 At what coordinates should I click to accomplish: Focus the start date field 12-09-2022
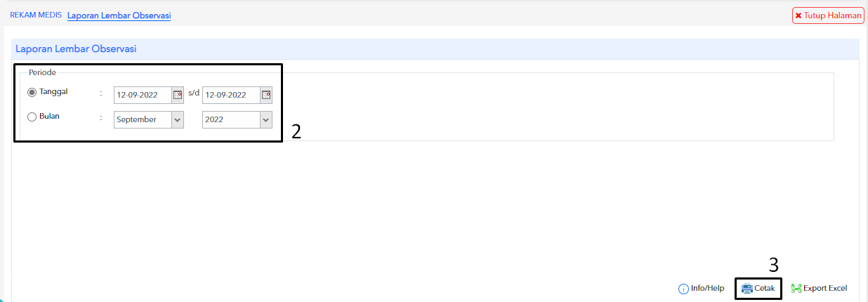[x=143, y=96]
